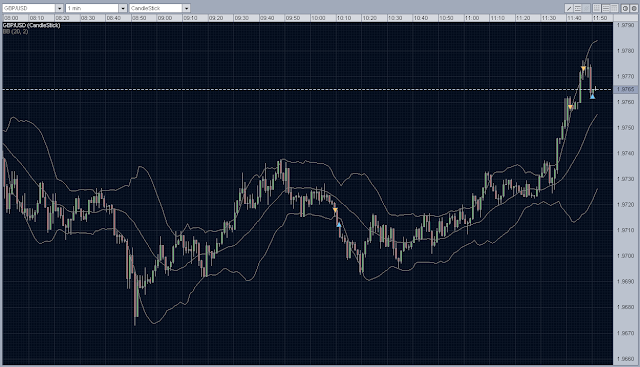Viewport: 640px width, 367px height.
Task: Click the blue buy arrow near 1.9760
Action: [x=592, y=96]
